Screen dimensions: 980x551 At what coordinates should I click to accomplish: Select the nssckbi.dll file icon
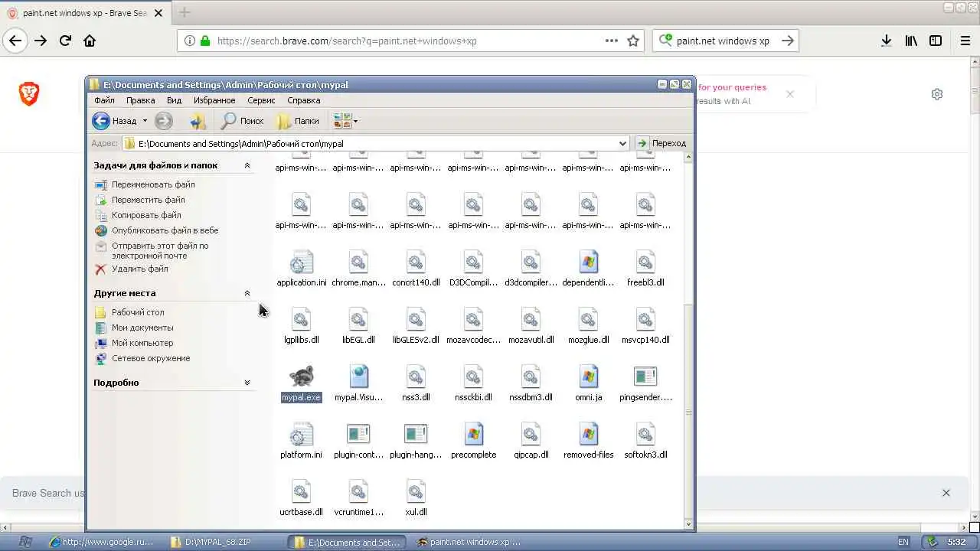(473, 377)
